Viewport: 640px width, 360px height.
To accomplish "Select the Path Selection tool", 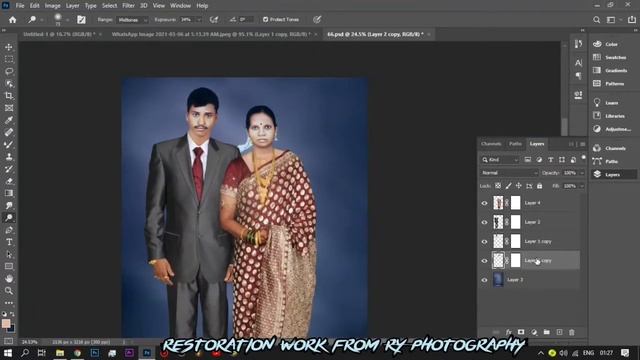I will point(9,254).
